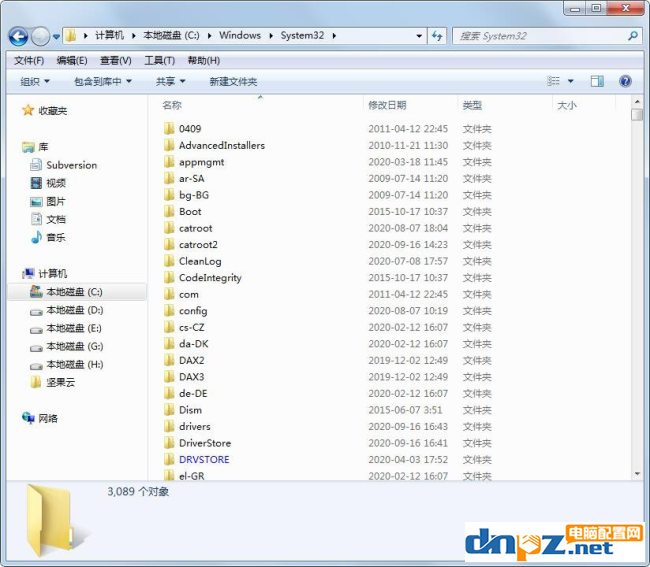650x567 pixels.
Task: Click the System32 breadcrumb segment
Action: tap(302, 36)
